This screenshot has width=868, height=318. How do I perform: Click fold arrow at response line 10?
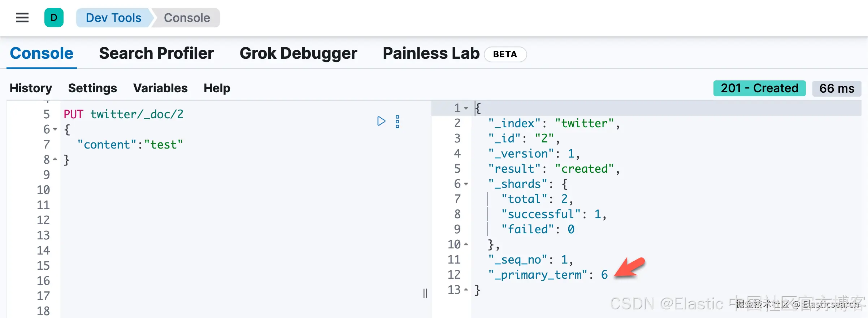[466, 244]
